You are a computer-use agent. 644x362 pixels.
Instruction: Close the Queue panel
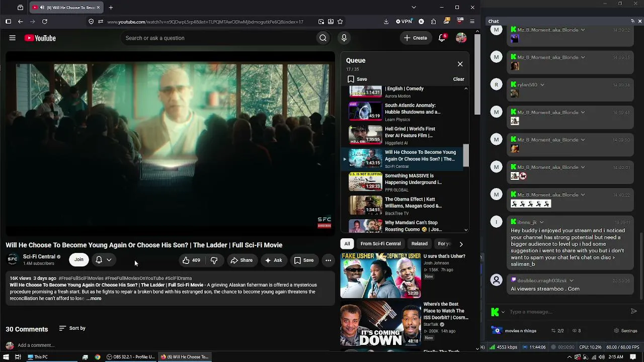pos(460,64)
